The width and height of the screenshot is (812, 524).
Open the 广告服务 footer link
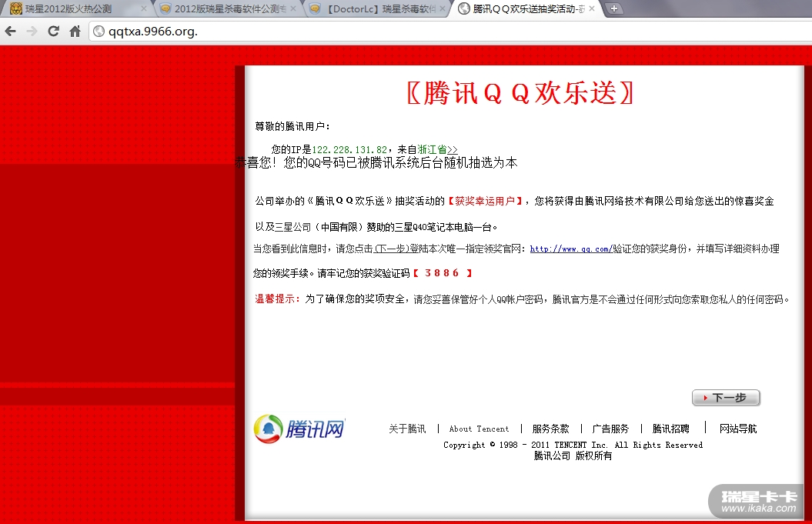pyautogui.click(x=610, y=429)
